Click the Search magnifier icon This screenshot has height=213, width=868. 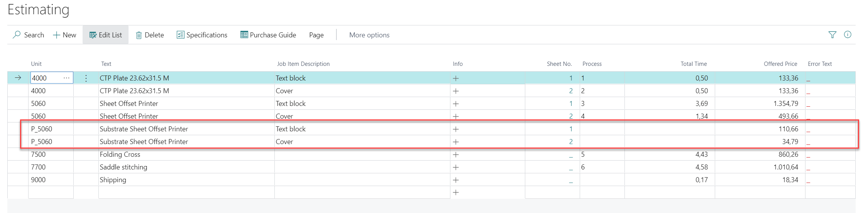coord(17,35)
